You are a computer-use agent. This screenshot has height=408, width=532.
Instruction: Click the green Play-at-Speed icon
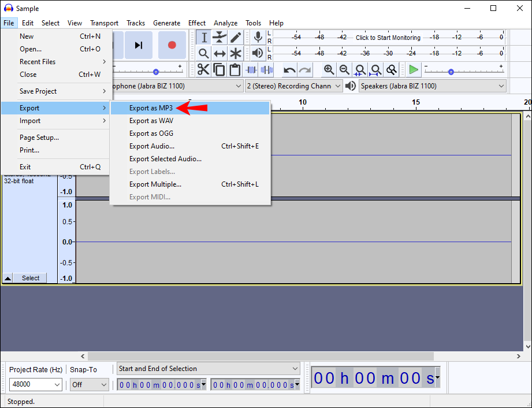[x=413, y=70]
